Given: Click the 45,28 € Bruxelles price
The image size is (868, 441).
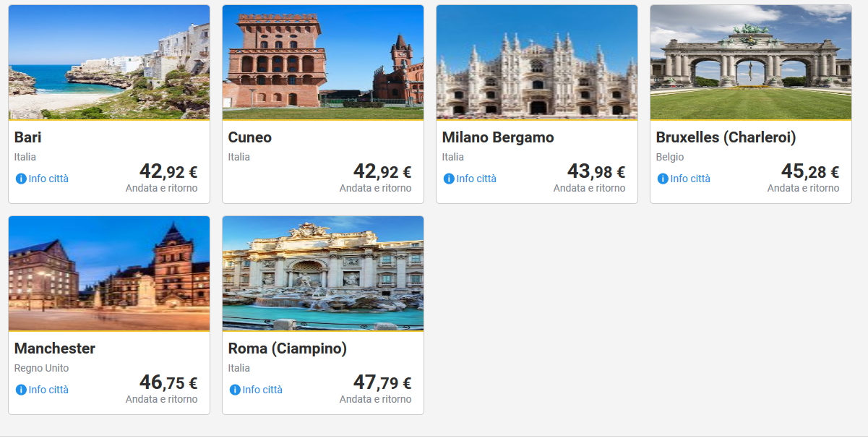Looking at the screenshot, I should (809, 172).
